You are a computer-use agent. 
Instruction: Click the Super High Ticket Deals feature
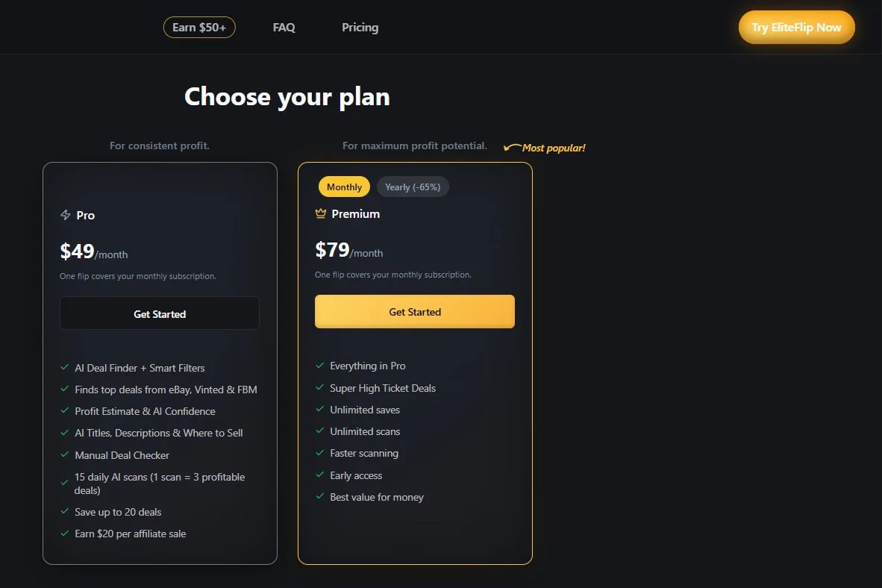click(383, 388)
